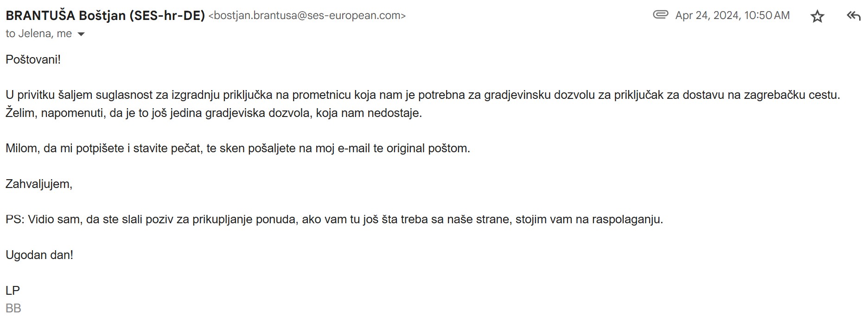Click the "LP" sign-off text
The image size is (868, 324).
pyautogui.click(x=13, y=291)
